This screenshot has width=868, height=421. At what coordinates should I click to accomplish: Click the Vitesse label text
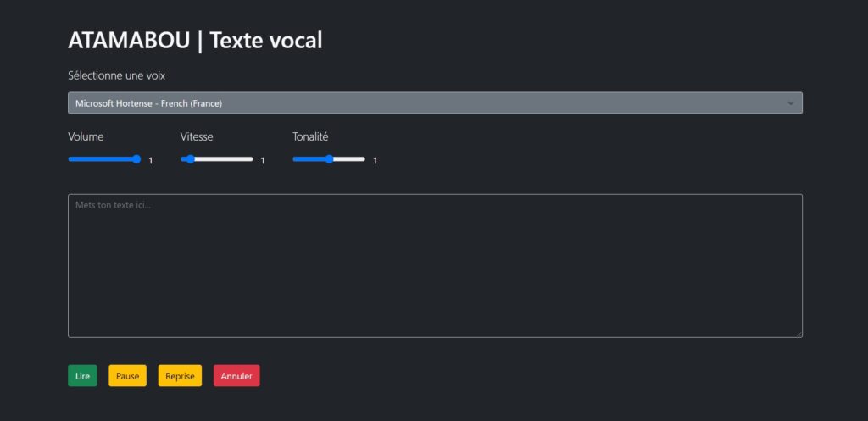[197, 136]
